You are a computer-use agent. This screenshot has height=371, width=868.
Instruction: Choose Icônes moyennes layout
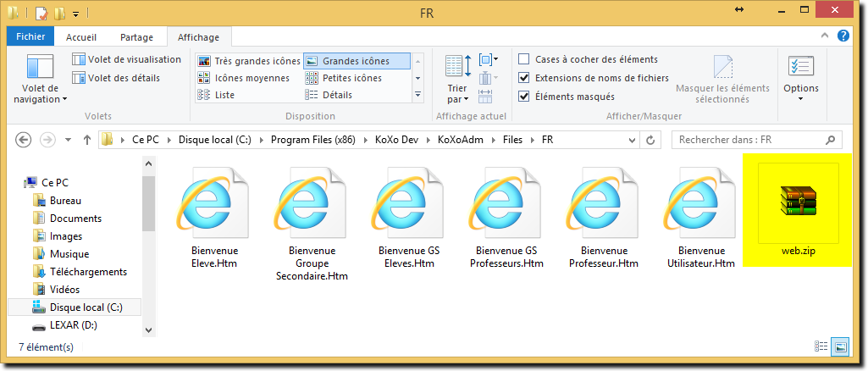point(244,78)
